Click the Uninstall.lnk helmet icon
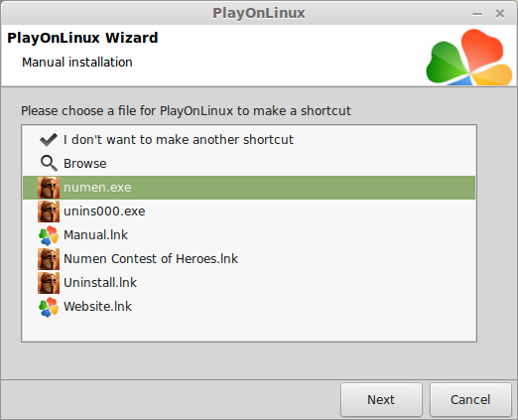The height and width of the screenshot is (420, 518). pyautogui.click(x=49, y=283)
